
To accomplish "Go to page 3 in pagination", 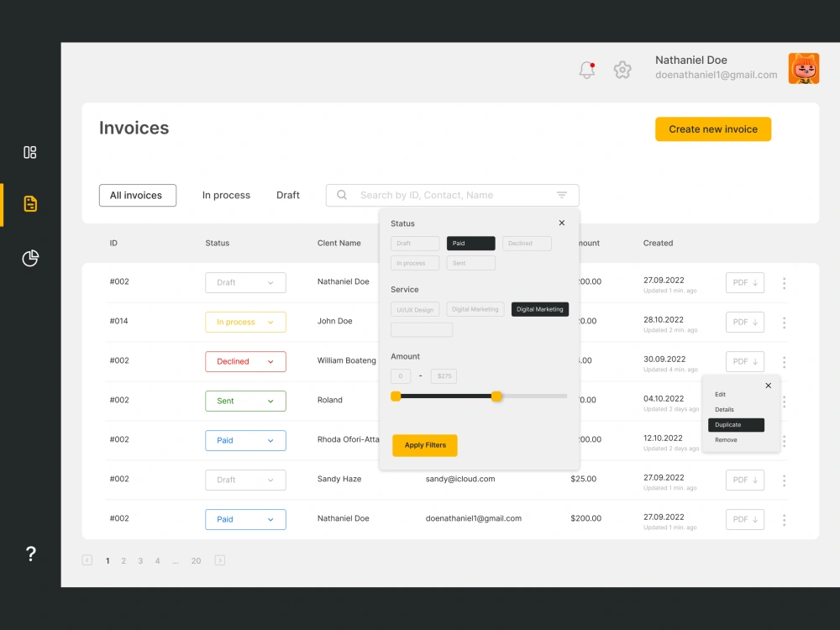I will 140,561.
